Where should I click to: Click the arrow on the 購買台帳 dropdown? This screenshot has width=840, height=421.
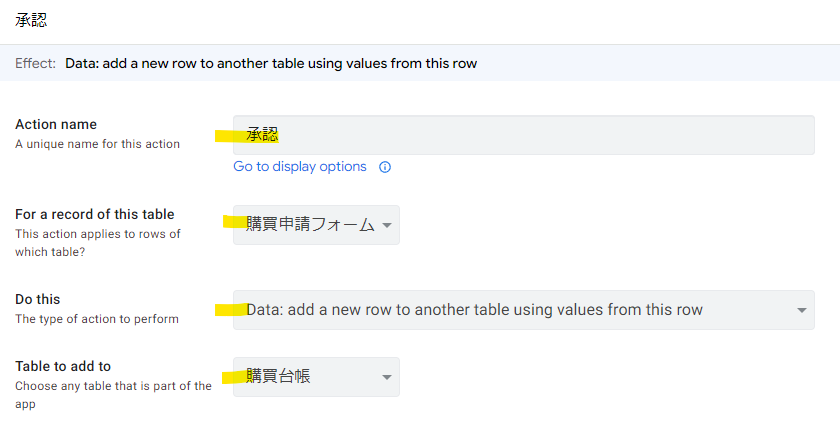tap(387, 377)
